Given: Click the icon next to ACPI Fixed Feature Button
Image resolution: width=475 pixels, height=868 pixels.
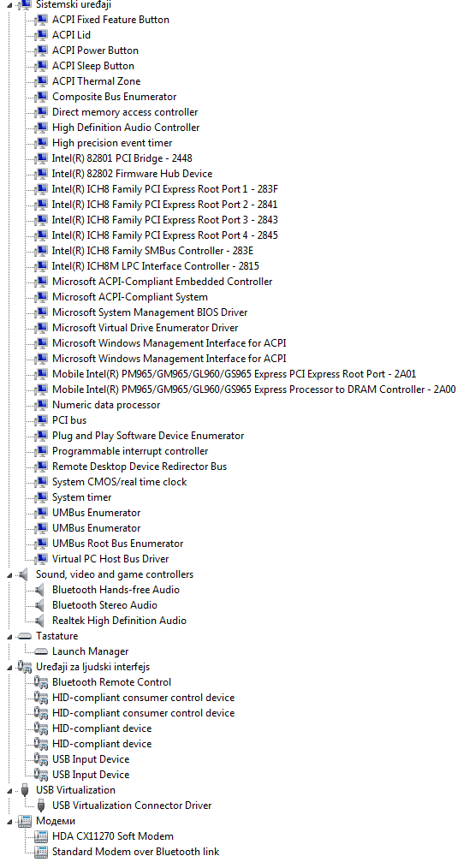Looking at the screenshot, I should click(41, 20).
